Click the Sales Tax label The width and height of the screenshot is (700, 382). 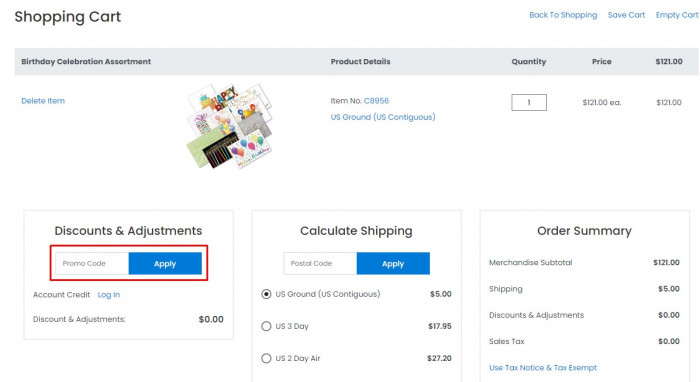click(507, 341)
